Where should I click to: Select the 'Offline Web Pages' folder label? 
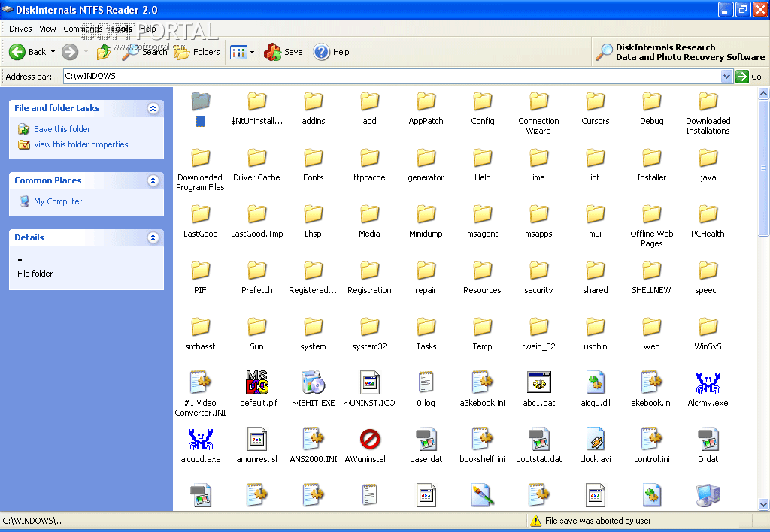652,238
